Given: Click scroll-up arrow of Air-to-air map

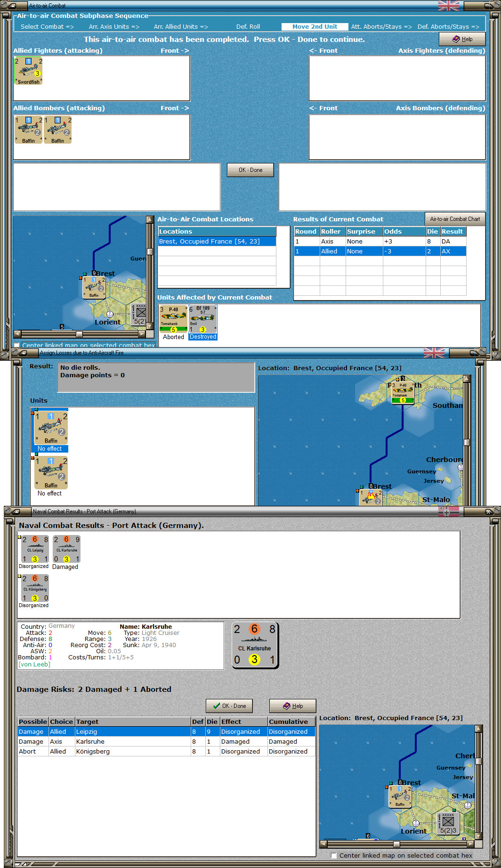Looking at the screenshot, I should click(x=150, y=219).
